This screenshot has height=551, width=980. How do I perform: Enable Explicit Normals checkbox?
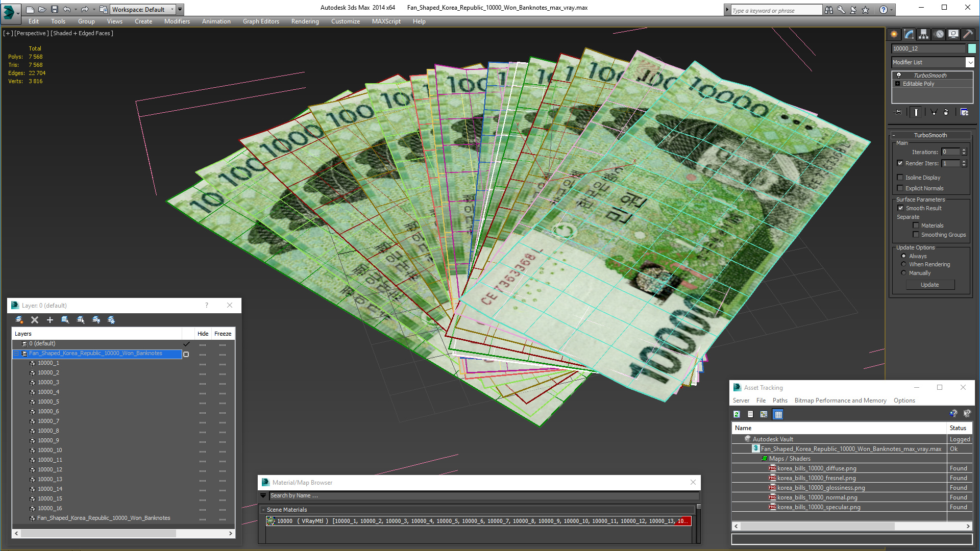click(x=900, y=188)
